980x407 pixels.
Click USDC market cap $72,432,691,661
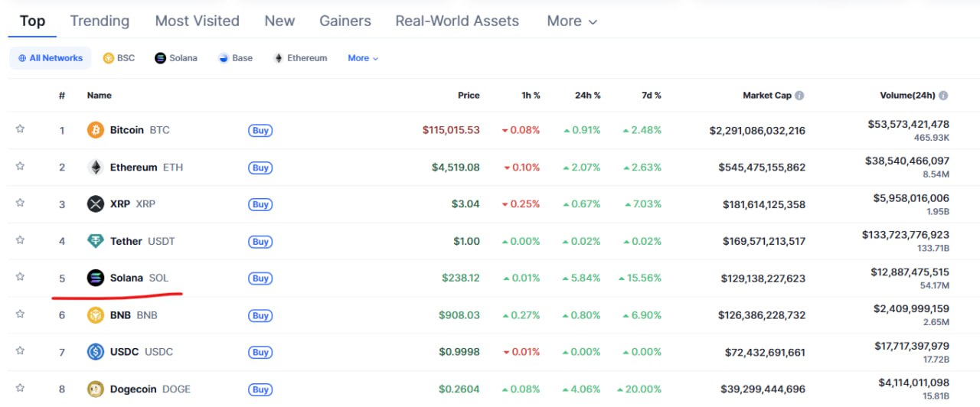766,352
